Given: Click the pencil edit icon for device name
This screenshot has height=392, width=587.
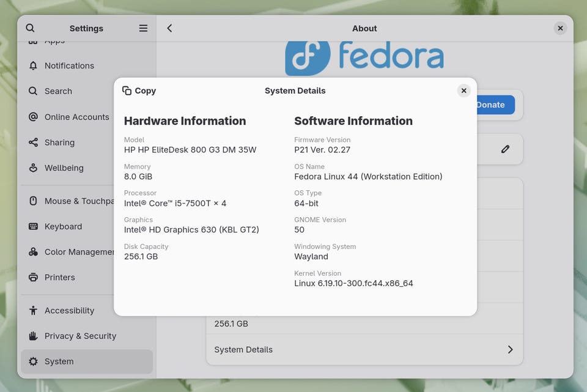Looking at the screenshot, I should (505, 149).
